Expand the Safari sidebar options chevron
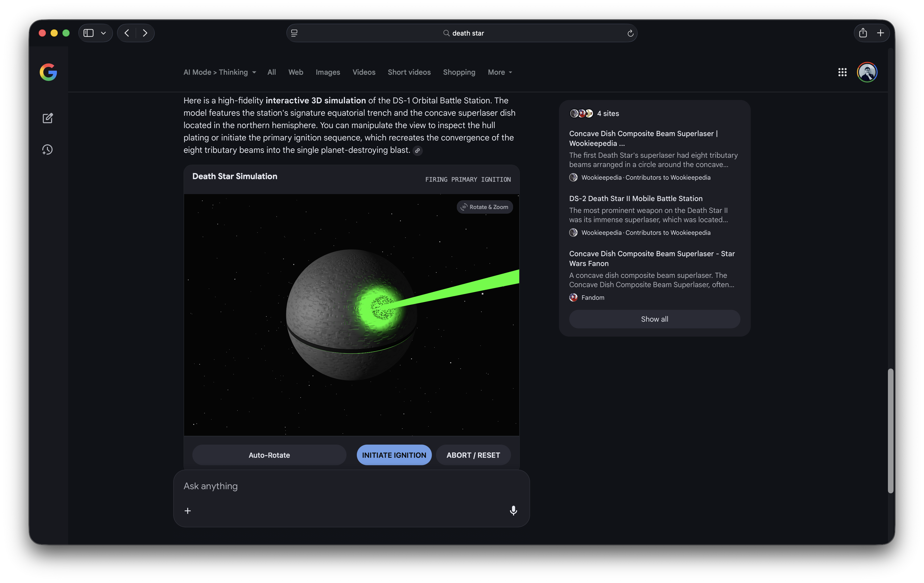924x583 pixels. [104, 33]
